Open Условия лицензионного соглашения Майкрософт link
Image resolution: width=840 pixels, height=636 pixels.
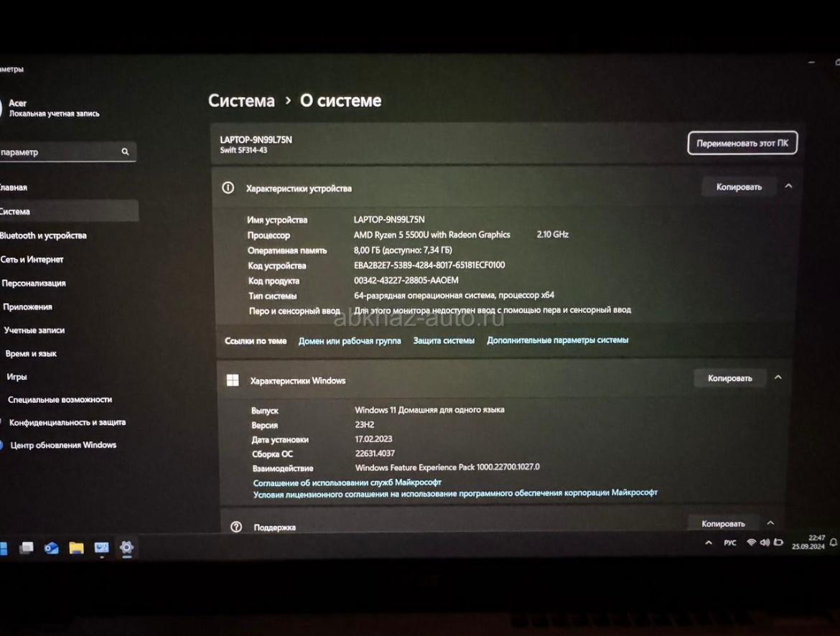pos(455,493)
